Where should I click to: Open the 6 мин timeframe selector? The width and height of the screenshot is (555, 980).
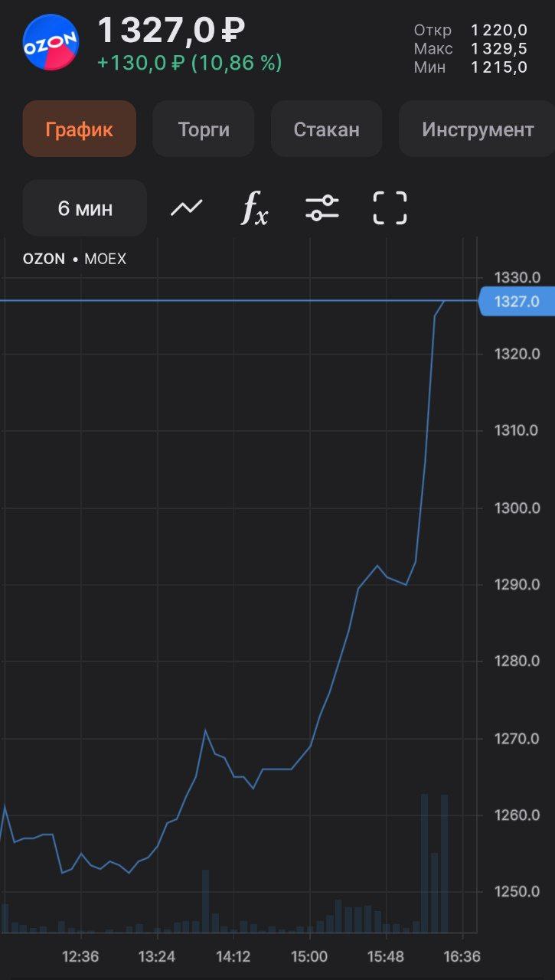pos(85,207)
